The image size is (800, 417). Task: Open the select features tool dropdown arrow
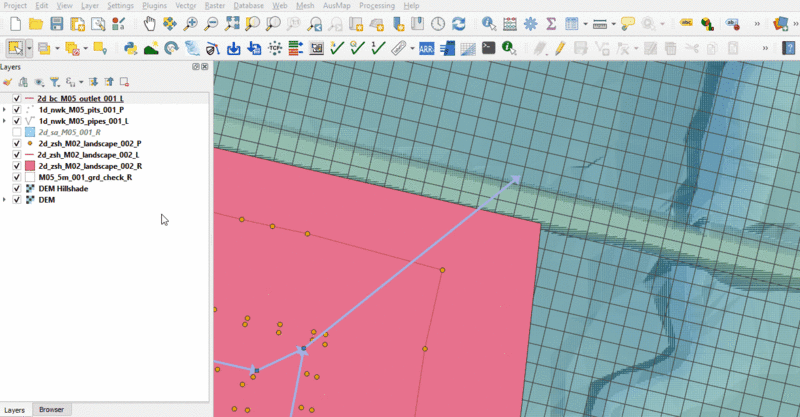click(30, 47)
